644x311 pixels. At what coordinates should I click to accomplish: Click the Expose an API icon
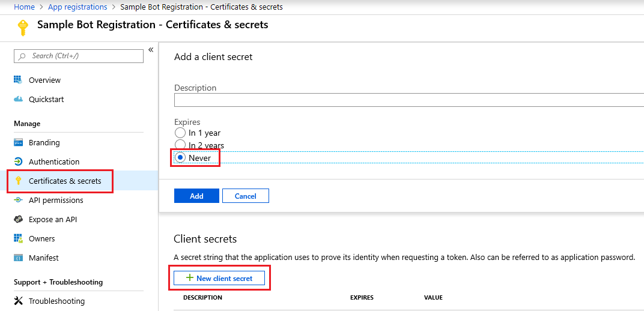click(x=18, y=219)
